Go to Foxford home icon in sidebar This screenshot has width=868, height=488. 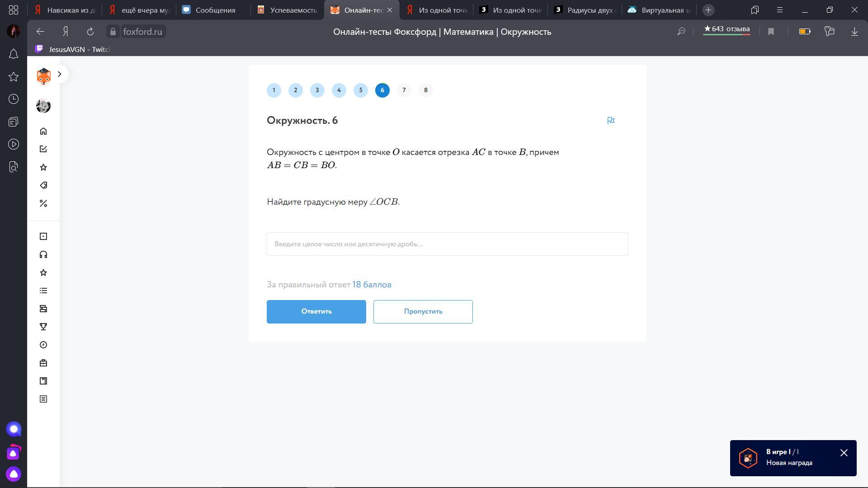click(43, 131)
